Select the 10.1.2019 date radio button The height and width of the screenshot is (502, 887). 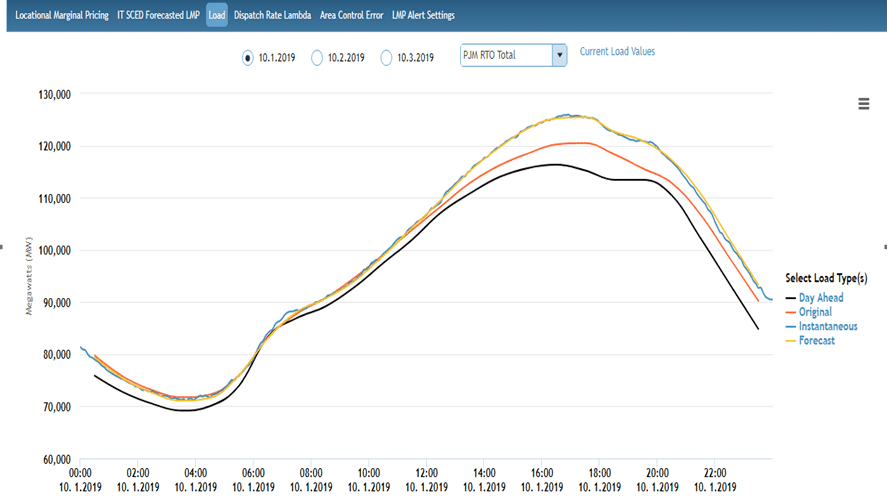(247, 58)
